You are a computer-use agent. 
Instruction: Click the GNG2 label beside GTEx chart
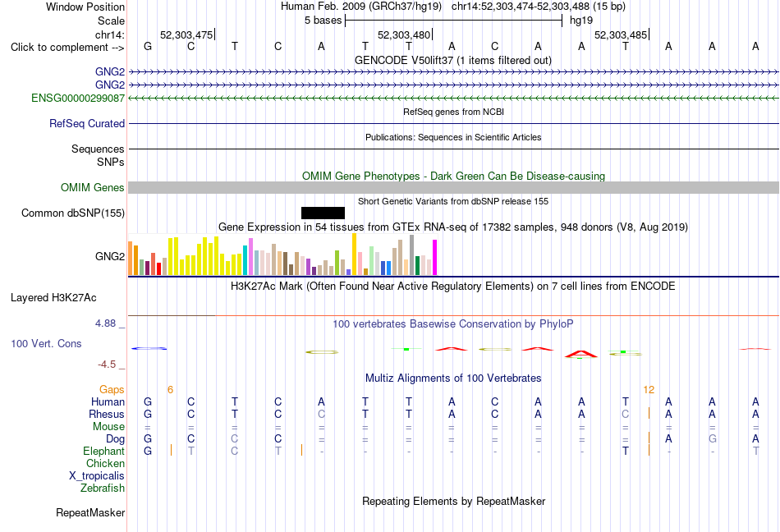coord(110,256)
